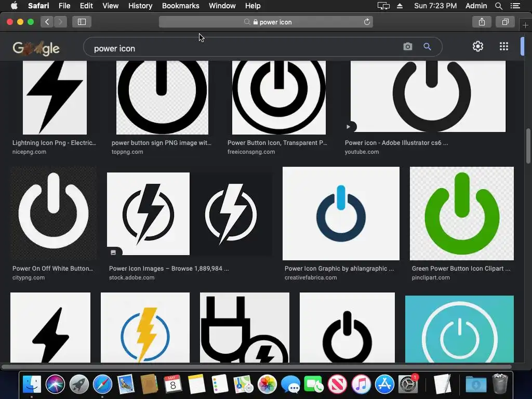The width and height of the screenshot is (532, 399).
Task: Click the blue magnifier search button
Action: (427, 46)
